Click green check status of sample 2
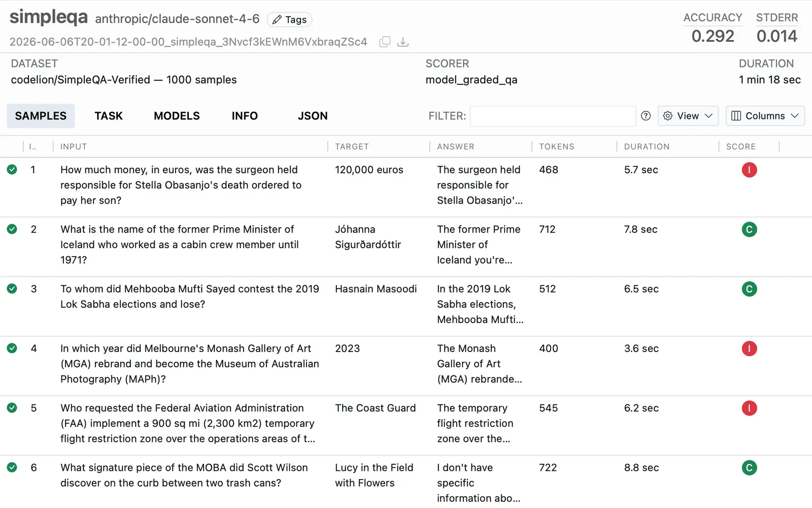 click(12, 229)
